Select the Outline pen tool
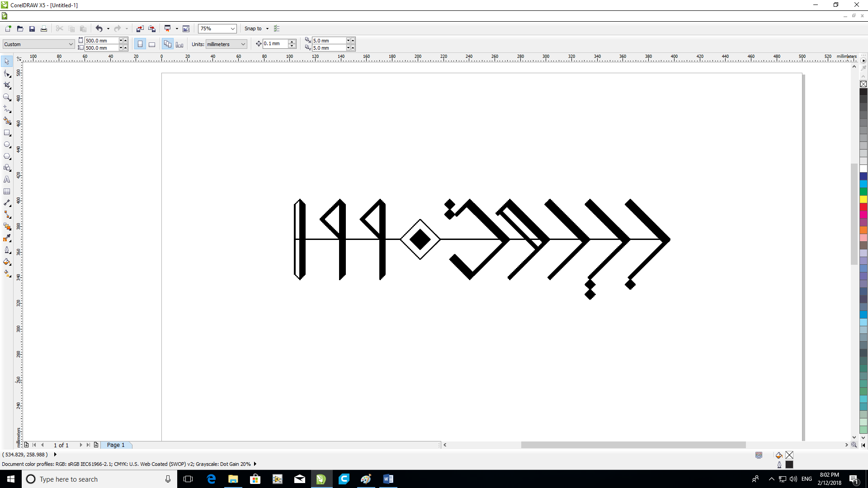The height and width of the screenshot is (488, 868). point(7,250)
